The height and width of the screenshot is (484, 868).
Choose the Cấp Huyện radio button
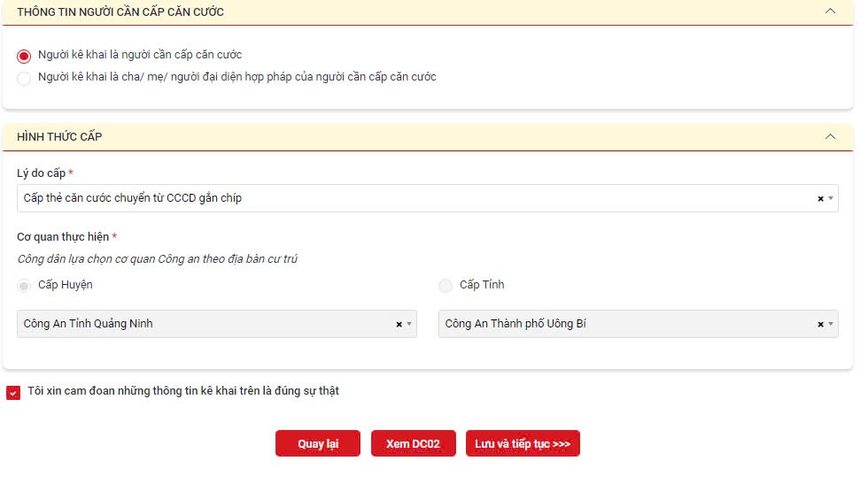pyautogui.click(x=24, y=286)
